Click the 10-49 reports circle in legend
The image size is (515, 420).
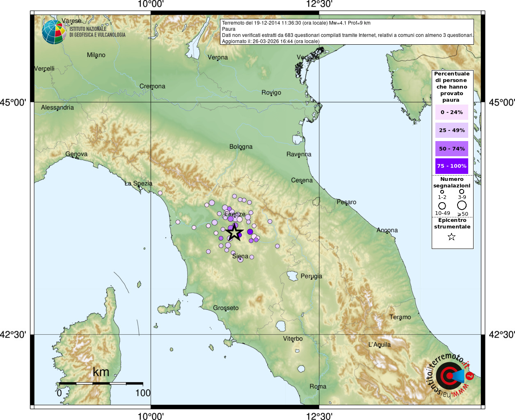click(442, 205)
